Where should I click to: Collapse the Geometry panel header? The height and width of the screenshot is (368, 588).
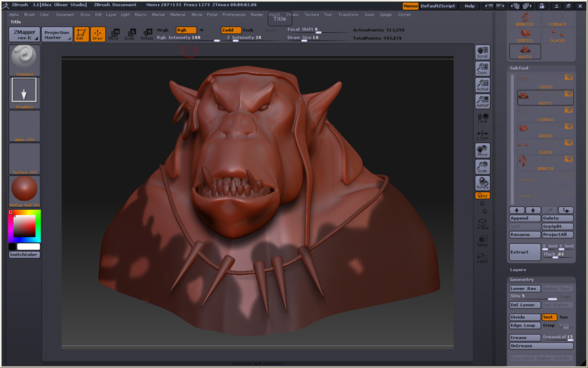[522, 280]
